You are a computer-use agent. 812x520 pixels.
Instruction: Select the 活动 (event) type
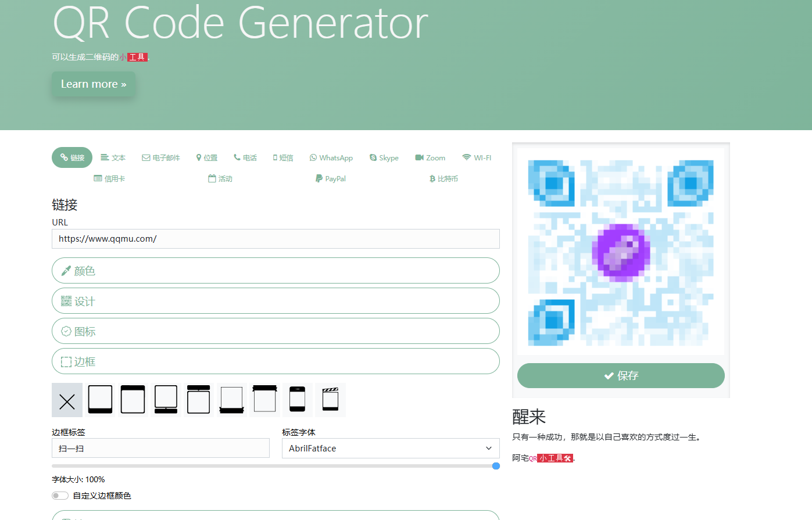220,178
